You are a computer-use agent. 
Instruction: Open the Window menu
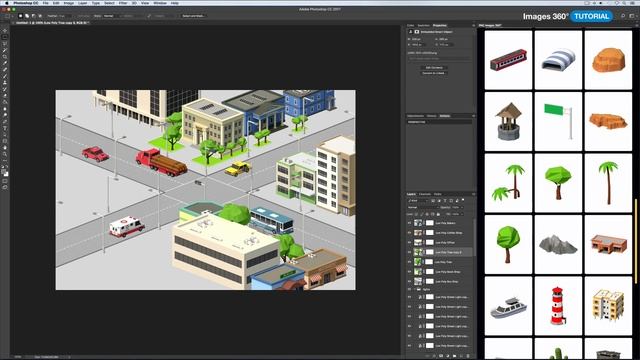160,3
